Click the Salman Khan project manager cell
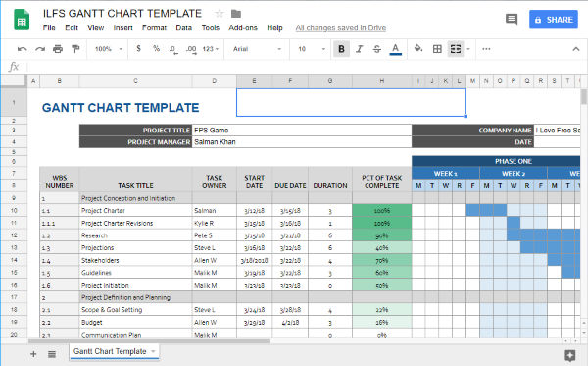 302,142
